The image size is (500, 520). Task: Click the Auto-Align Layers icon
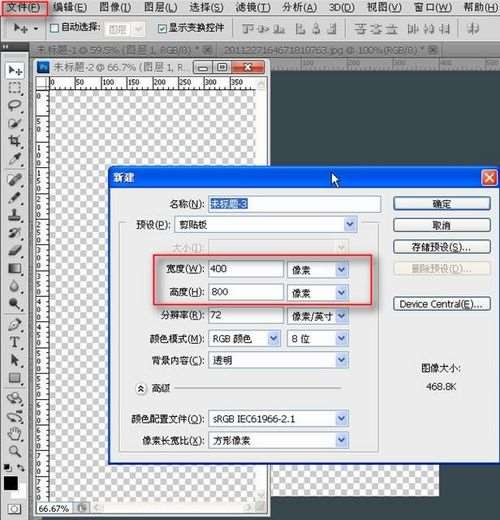[x=473, y=29]
